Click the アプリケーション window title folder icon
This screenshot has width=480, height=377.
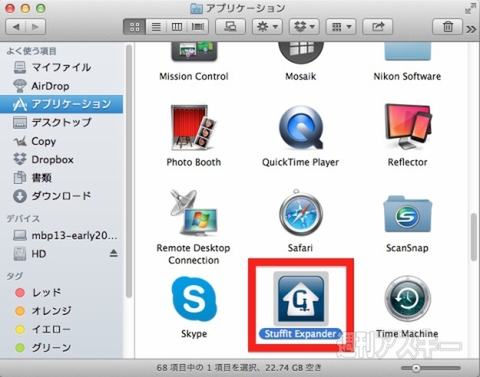click(196, 9)
